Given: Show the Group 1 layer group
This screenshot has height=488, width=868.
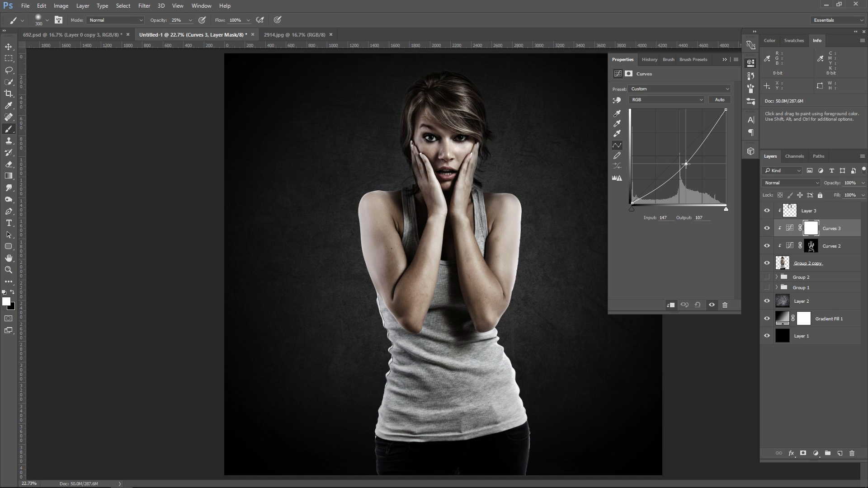Looking at the screenshot, I should pos(767,287).
